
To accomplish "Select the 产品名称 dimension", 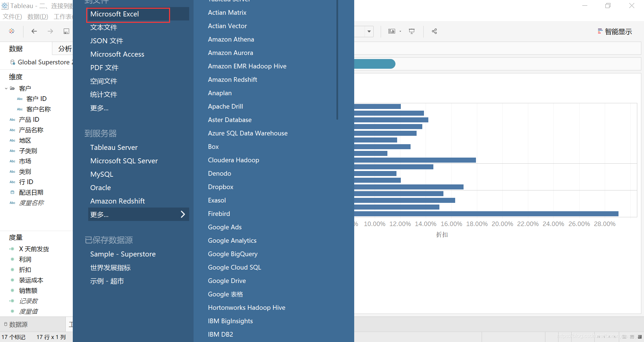I will tap(31, 130).
